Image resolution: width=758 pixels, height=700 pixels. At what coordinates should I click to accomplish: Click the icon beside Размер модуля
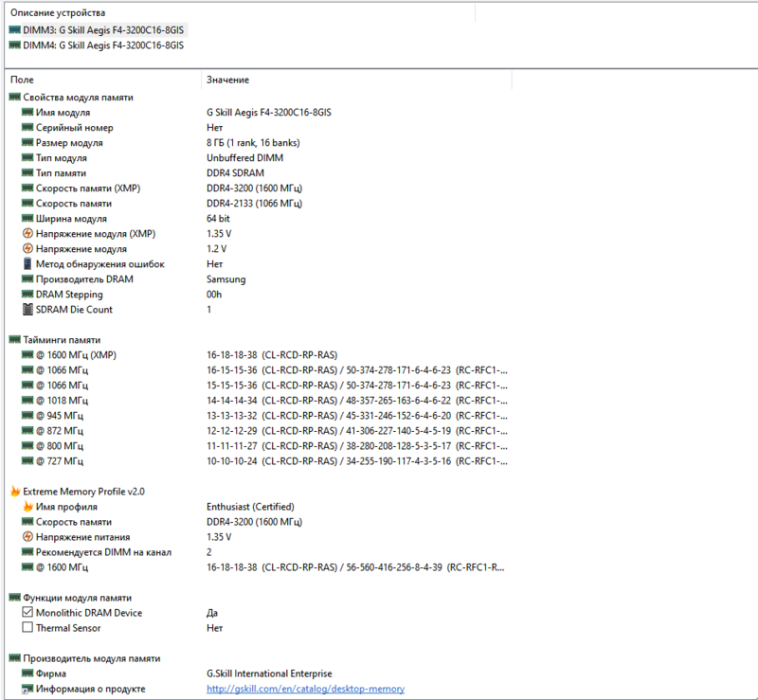(x=27, y=143)
